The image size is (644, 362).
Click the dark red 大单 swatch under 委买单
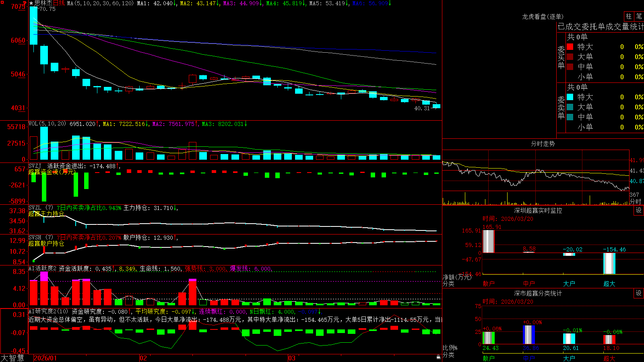click(570, 57)
